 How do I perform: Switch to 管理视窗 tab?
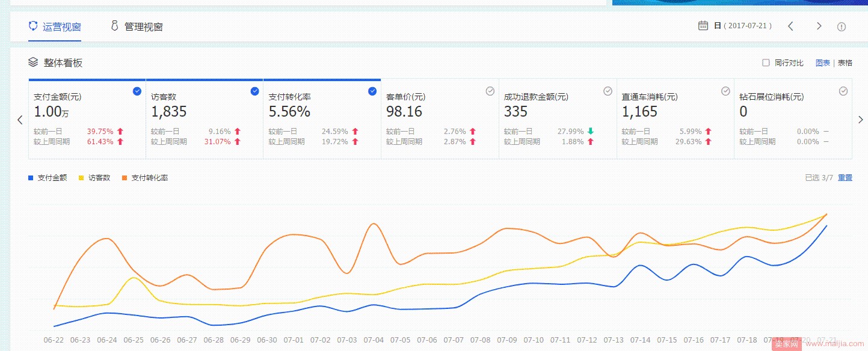pyautogui.click(x=136, y=26)
